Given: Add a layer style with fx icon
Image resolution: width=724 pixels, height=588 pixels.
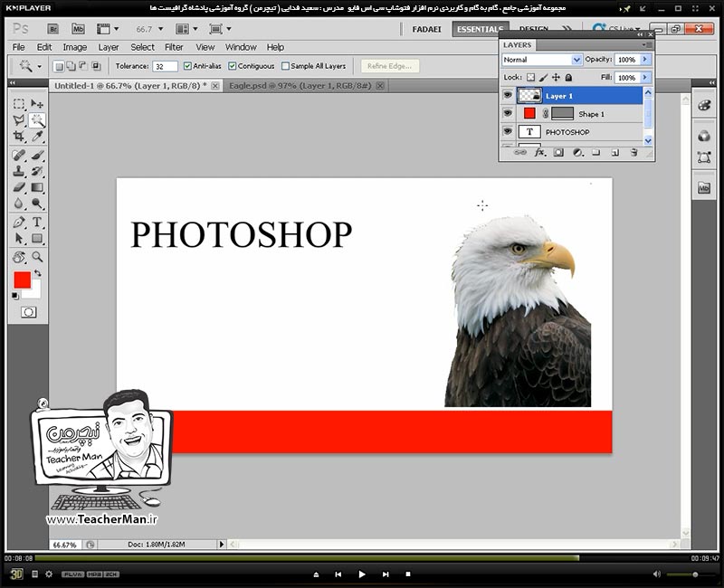Looking at the screenshot, I should [x=539, y=152].
